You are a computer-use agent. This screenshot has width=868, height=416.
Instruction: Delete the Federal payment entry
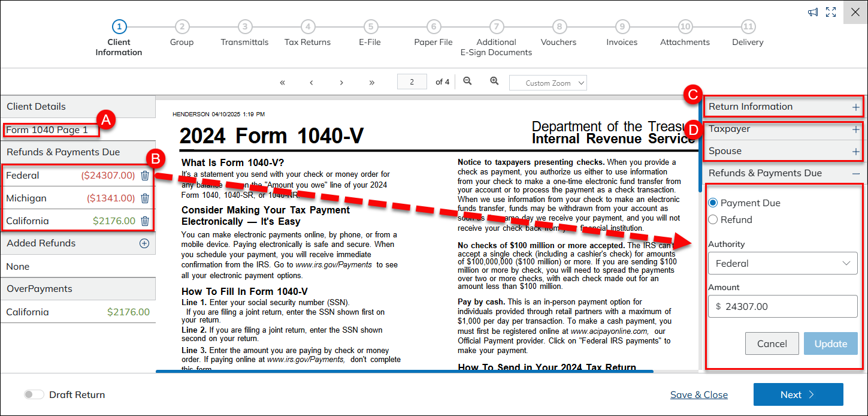[145, 176]
